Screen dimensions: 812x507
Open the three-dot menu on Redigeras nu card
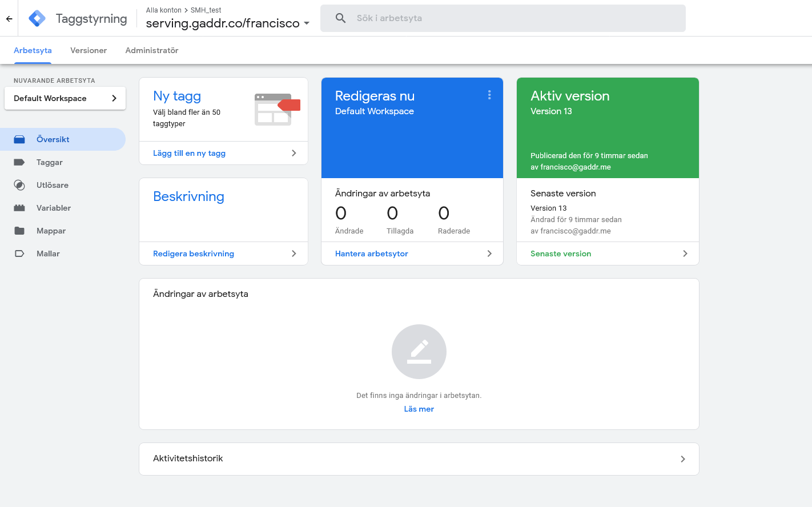click(x=489, y=95)
